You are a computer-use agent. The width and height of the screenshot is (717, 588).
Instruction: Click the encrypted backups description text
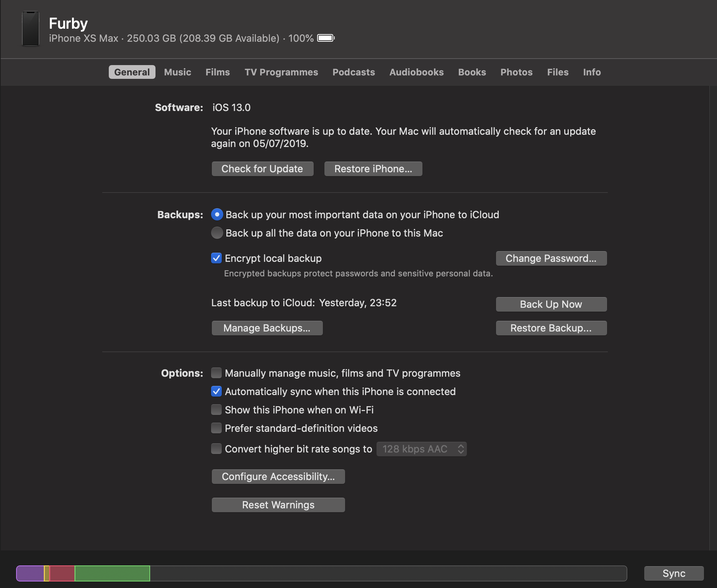(x=358, y=273)
